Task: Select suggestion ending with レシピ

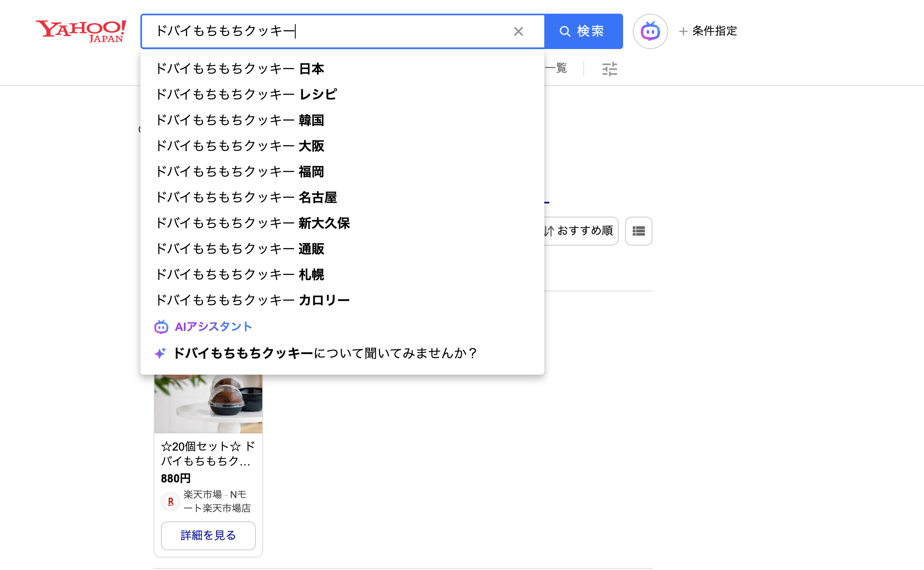Action: [246, 94]
